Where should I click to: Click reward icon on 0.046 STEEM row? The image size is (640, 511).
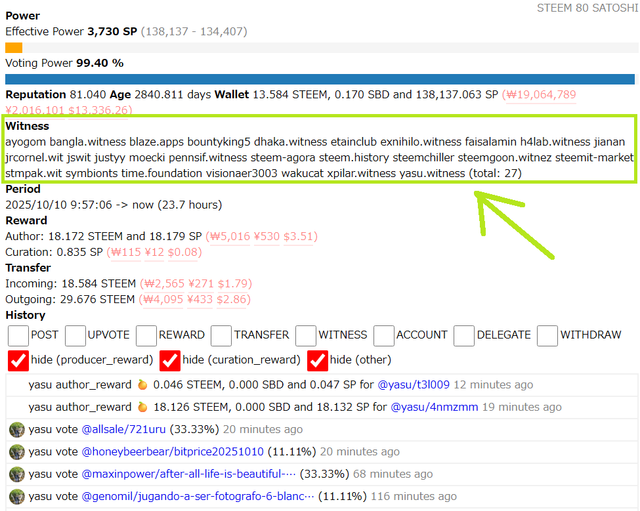click(x=142, y=384)
